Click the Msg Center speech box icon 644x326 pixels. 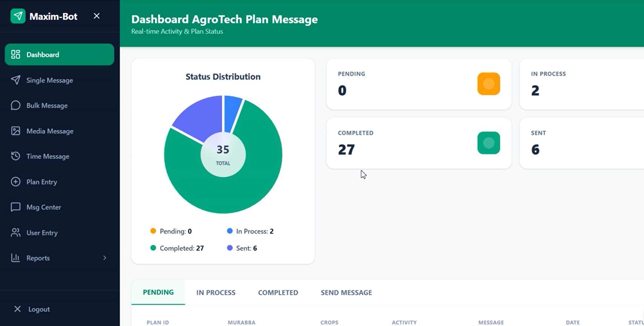click(15, 207)
